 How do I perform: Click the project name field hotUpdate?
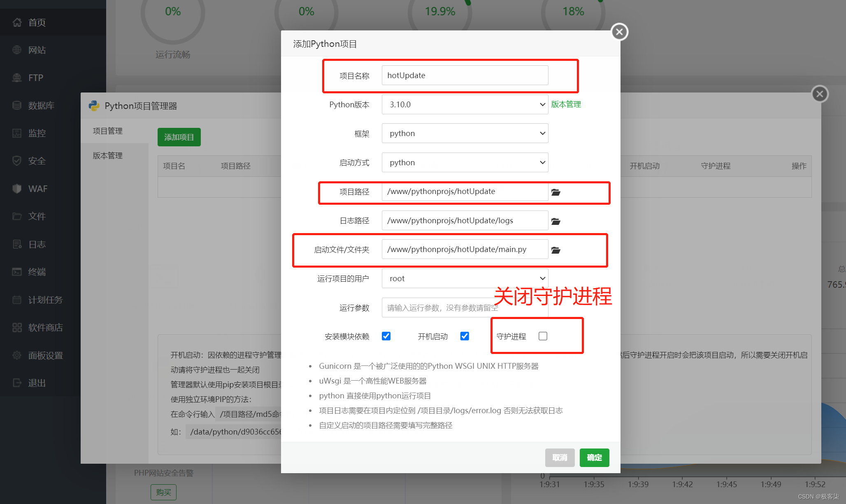click(465, 75)
